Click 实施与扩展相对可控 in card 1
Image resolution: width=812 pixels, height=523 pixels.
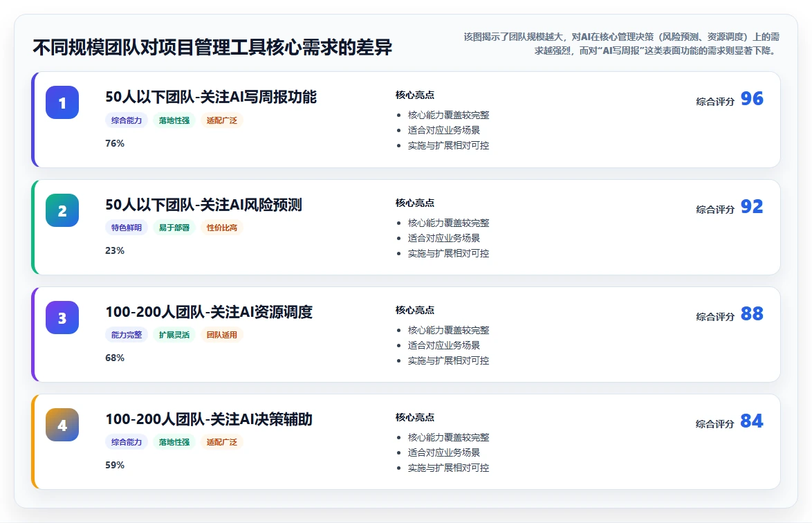coord(448,145)
